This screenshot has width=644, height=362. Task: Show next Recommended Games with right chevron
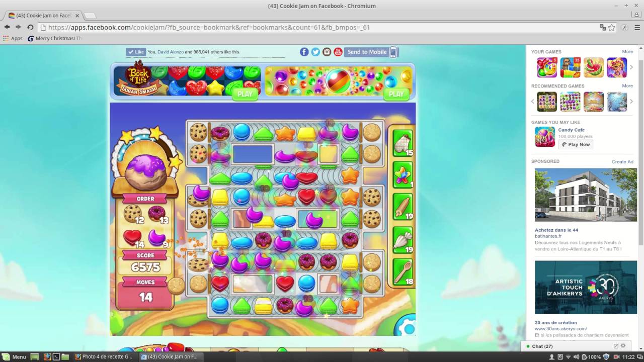pyautogui.click(x=631, y=102)
